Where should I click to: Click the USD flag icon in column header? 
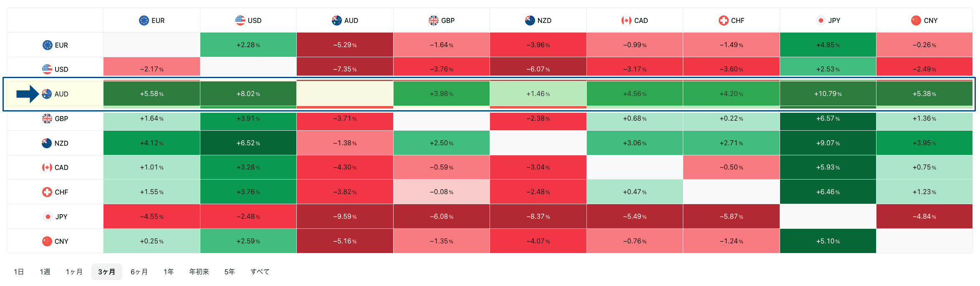click(240, 20)
